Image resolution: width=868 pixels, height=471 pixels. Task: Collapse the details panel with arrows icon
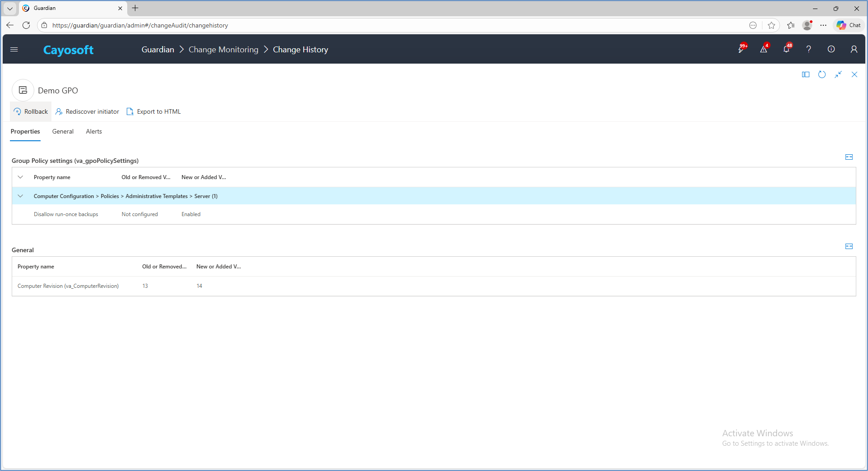[838, 74]
